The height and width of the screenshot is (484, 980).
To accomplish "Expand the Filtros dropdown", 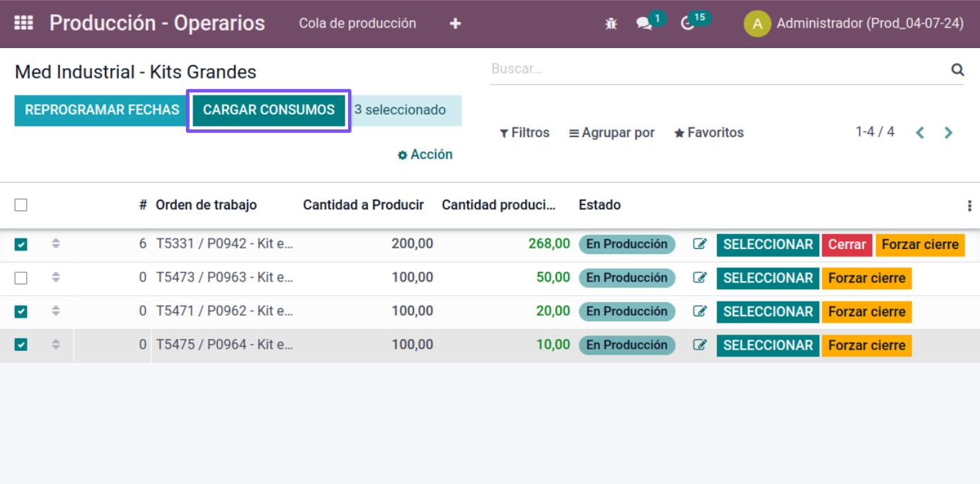I will (x=524, y=133).
